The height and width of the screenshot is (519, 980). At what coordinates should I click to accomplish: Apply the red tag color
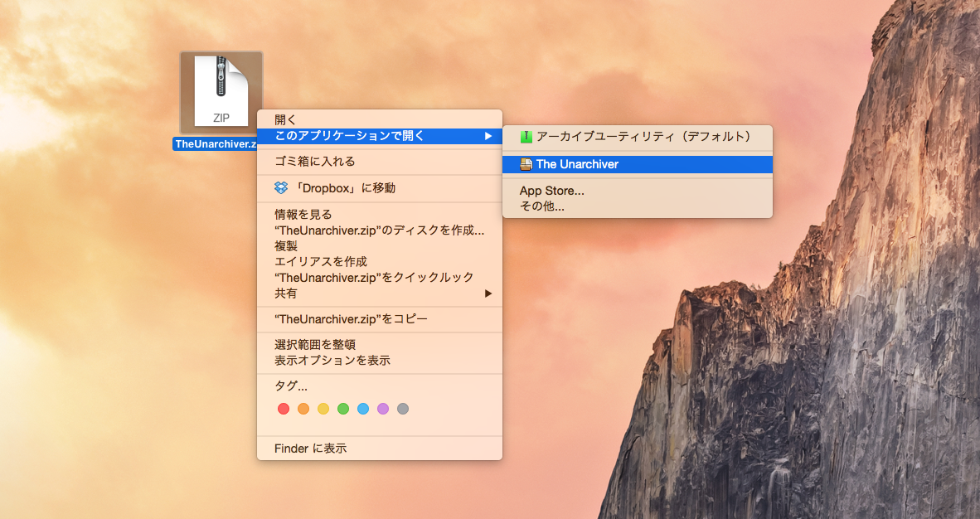pyautogui.click(x=283, y=409)
